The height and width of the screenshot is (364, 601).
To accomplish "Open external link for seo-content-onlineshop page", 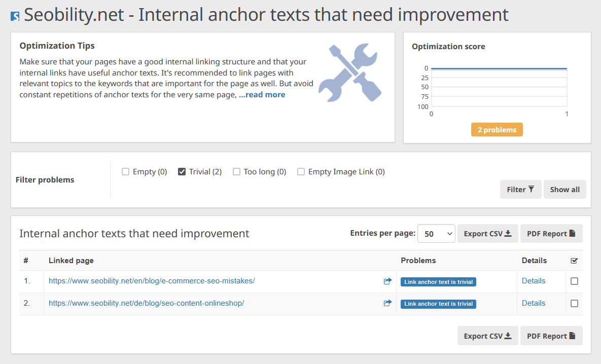I will (388, 303).
